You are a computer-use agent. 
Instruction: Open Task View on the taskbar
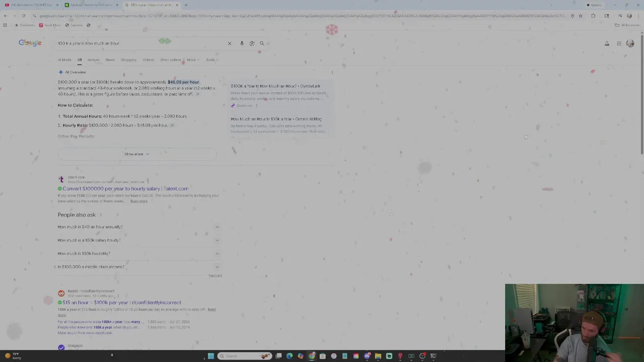(x=279, y=356)
